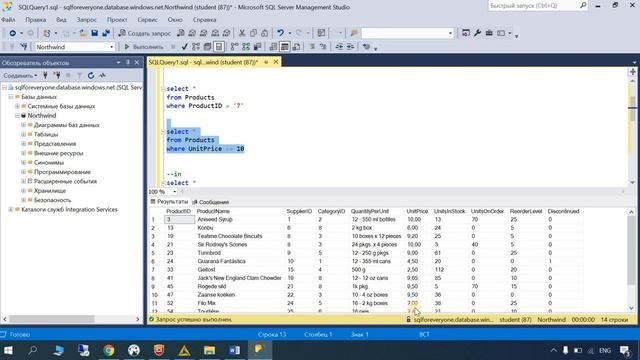Click the Aniseed Syrup cell

pos(241,220)
